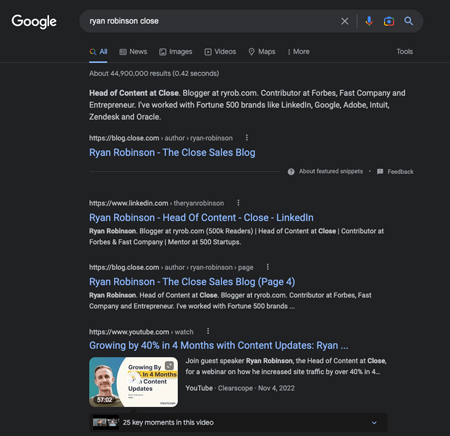Open three-dot options beside youtube.com result
The image size is (450, 436).
(x=208, y=331)
